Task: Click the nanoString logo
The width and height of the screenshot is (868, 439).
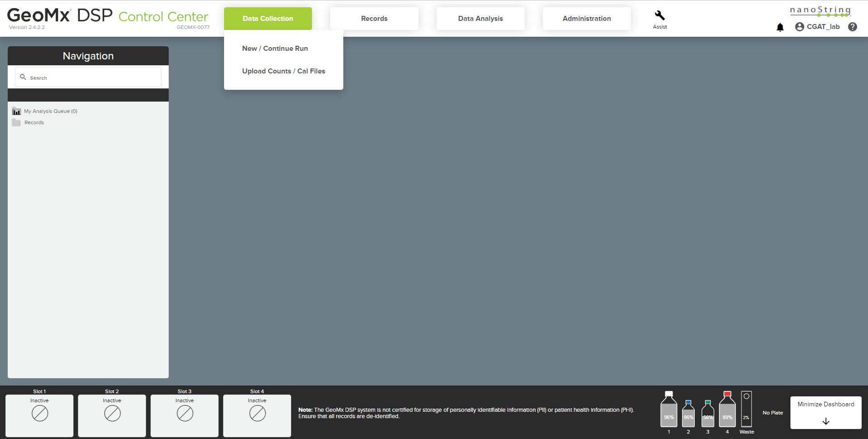Action: pyautogui.click(x=820, y=11)
